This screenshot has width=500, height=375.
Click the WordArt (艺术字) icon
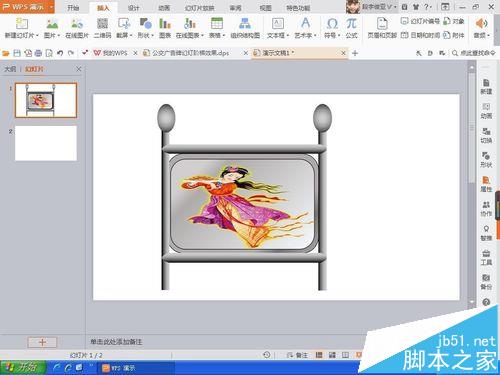point(305,24)
